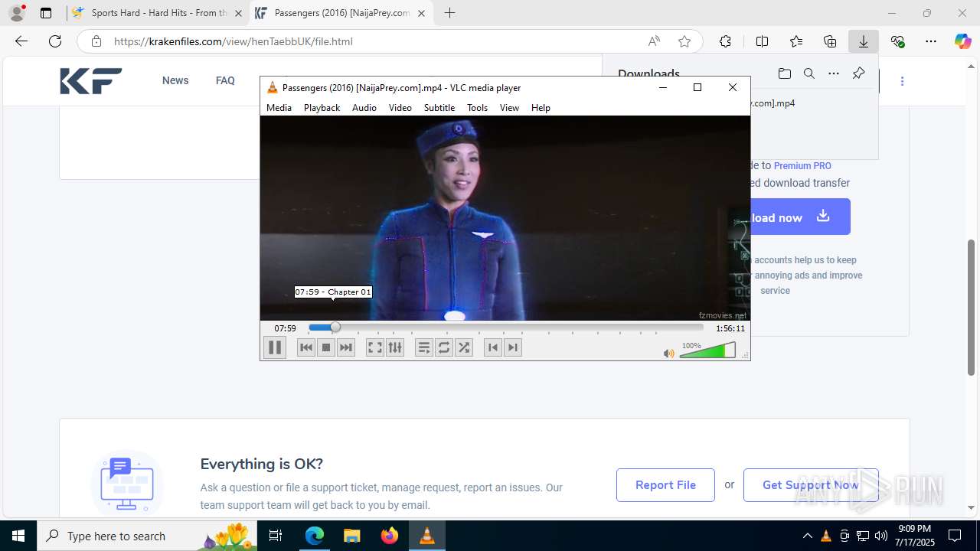Open File Explorer from taskbar
This screenshot has width=980, height=551.
pyautogui.click(x=351, y=536)
